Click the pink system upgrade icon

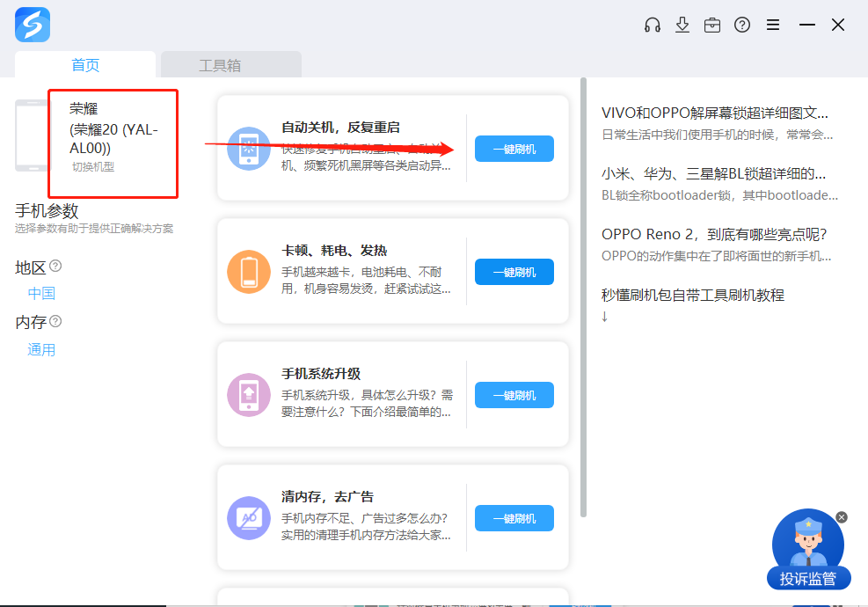coord(249,395)
